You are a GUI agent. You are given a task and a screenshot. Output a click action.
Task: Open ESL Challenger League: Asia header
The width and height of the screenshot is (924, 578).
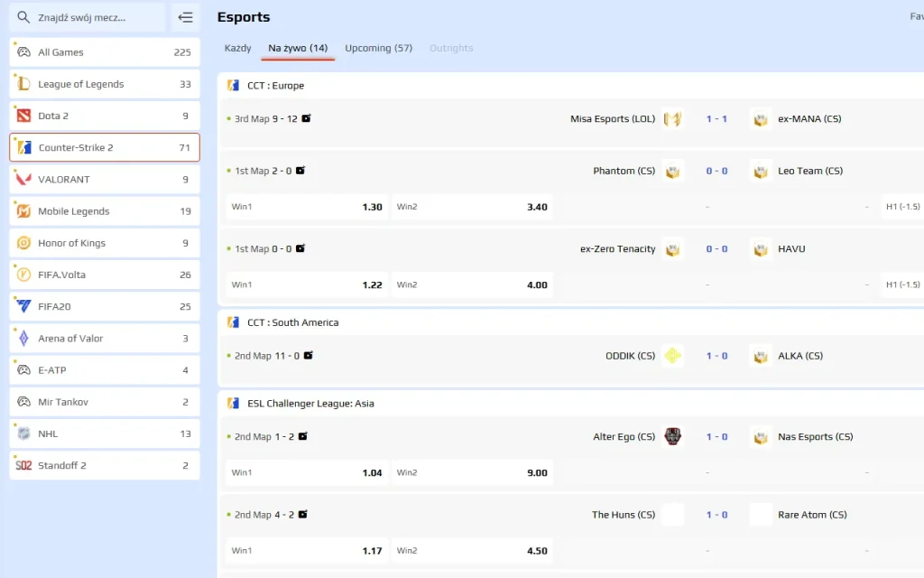[310, 404]
